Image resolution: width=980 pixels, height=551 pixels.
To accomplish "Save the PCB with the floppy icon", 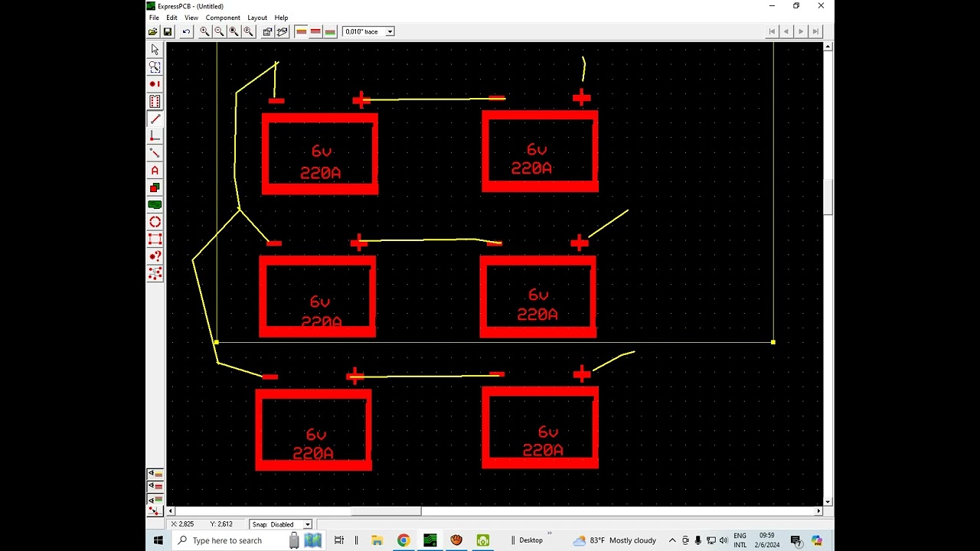I will click(x=167, y=31).
